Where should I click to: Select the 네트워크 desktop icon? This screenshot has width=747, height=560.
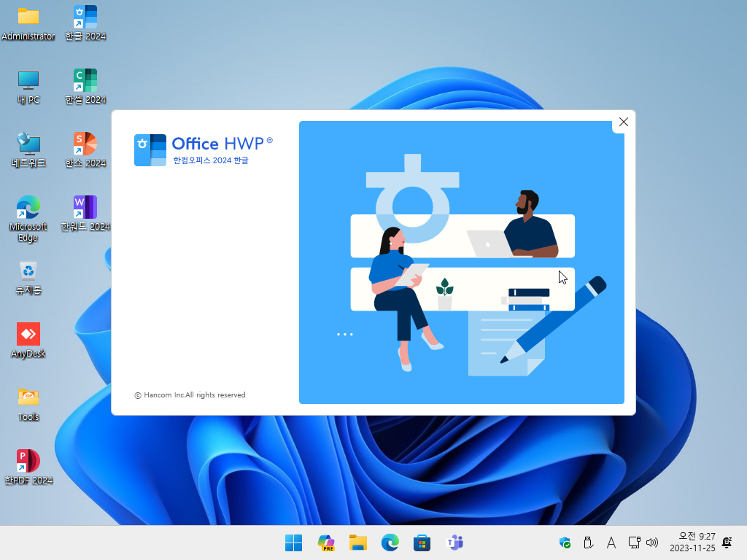point(28,150)
